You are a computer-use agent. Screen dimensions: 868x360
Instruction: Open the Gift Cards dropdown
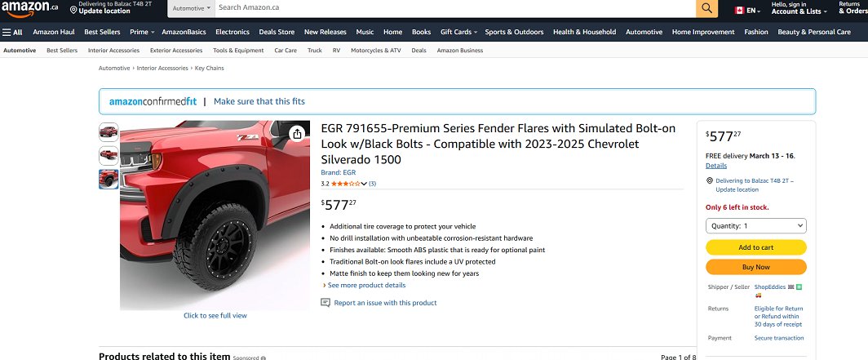pos(458,32)
